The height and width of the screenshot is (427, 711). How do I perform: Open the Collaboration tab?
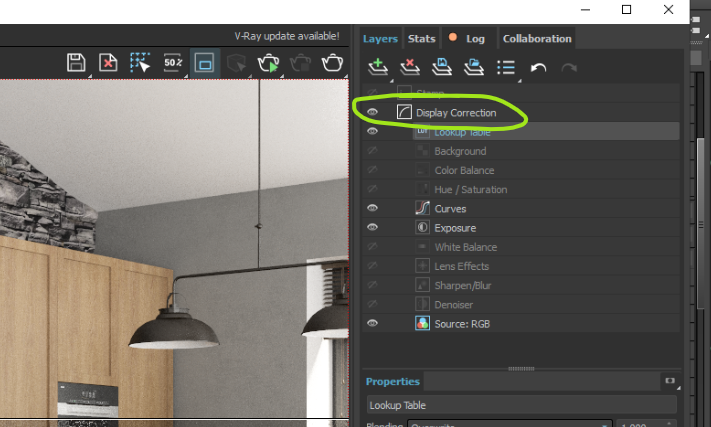point(537,39)
